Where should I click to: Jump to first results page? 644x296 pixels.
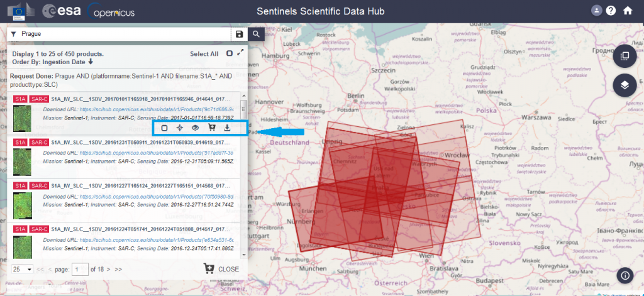point(40,270)
